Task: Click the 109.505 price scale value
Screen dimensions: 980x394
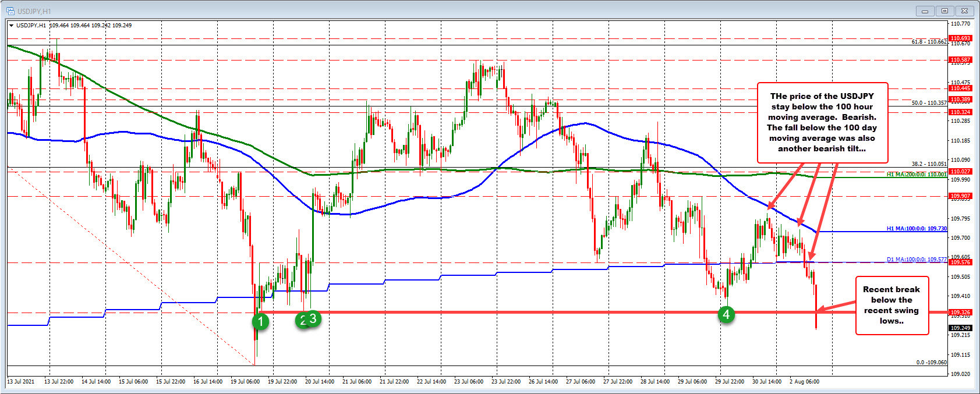Action: pyautogui.click(x=960, y=277)
